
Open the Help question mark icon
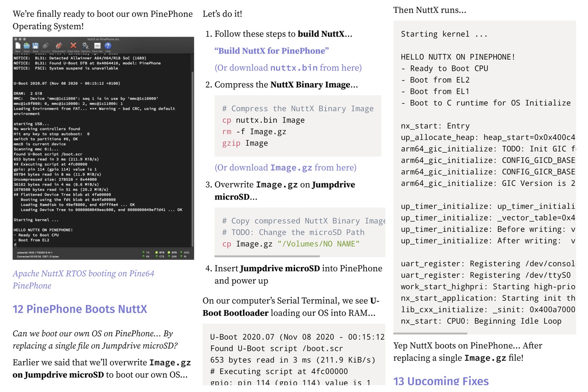tap(108, 46)
